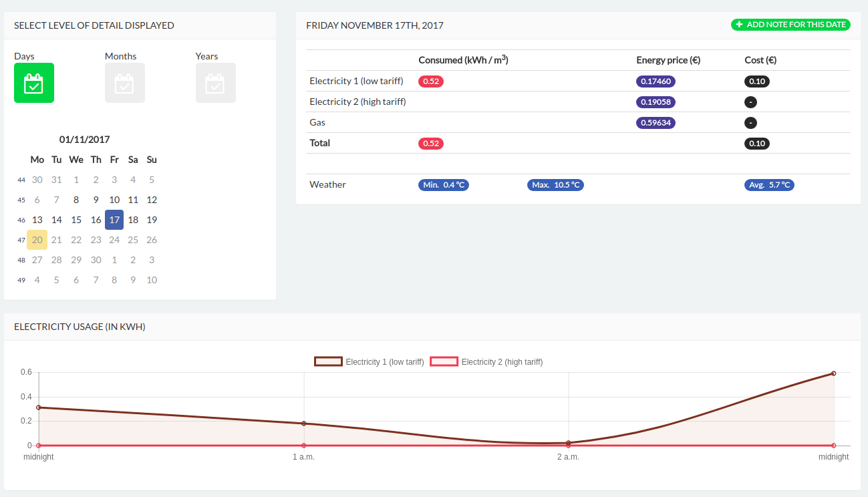The image size is (868, 497).
Task: Select the Months calendar icon
Action: pos(125,83)
